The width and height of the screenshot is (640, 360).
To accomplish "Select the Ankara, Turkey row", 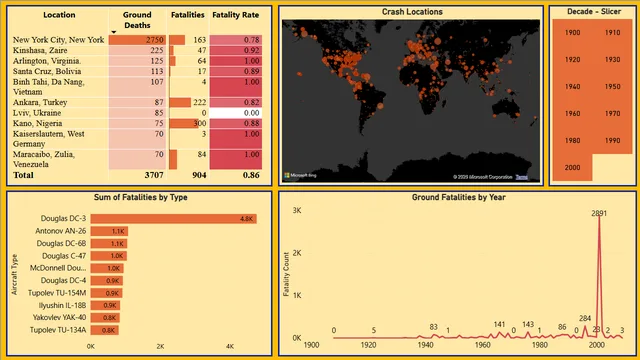I will [136, 102].
